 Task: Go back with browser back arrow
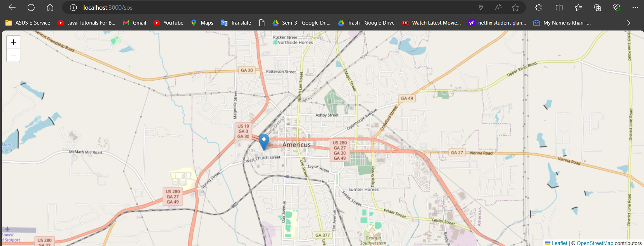(x=12, y=7)
